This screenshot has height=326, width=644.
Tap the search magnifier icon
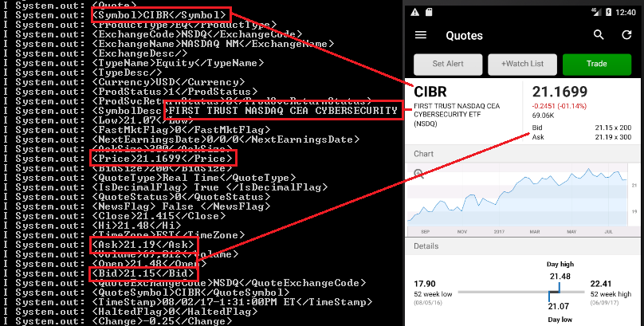[599, 35]
